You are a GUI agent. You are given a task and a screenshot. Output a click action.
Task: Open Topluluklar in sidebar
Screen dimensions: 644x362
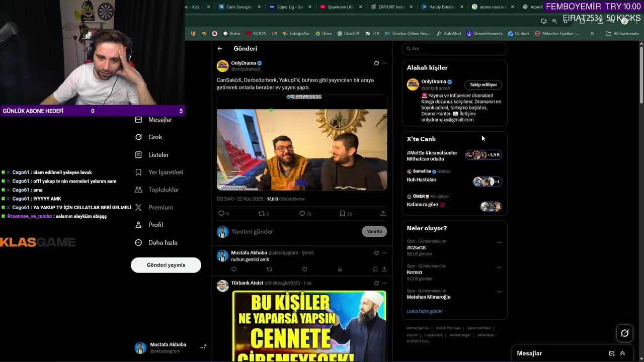point(156,190)
